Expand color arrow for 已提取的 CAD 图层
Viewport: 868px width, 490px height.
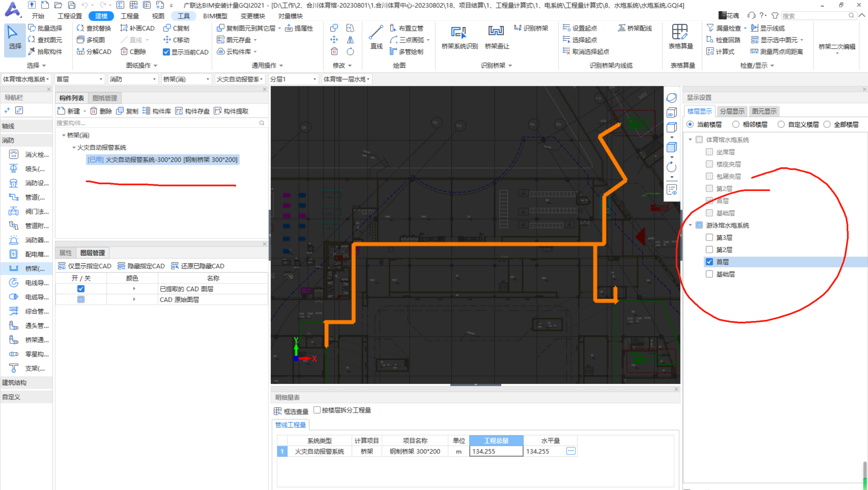[x=134, y=289]
